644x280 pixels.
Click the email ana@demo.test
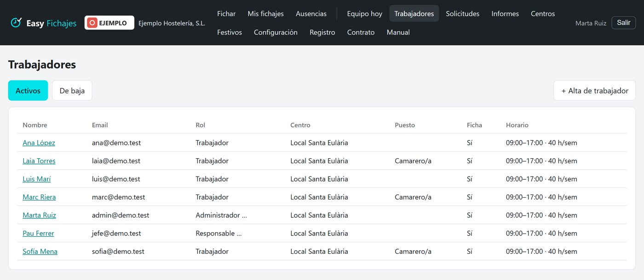(x=116, y=143)
